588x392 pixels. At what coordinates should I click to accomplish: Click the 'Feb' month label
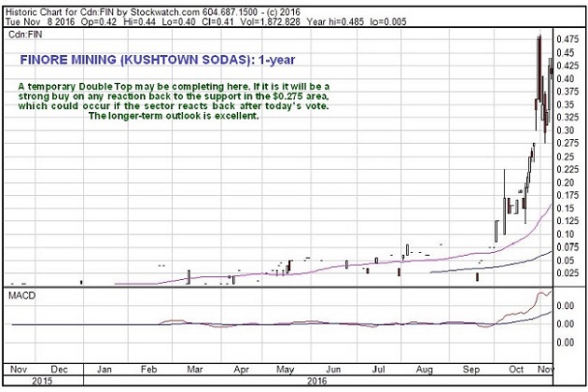[149, 370]
